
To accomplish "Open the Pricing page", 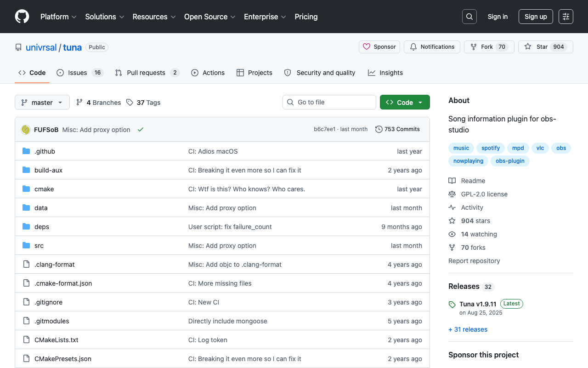I will click(x=306, y=17).
